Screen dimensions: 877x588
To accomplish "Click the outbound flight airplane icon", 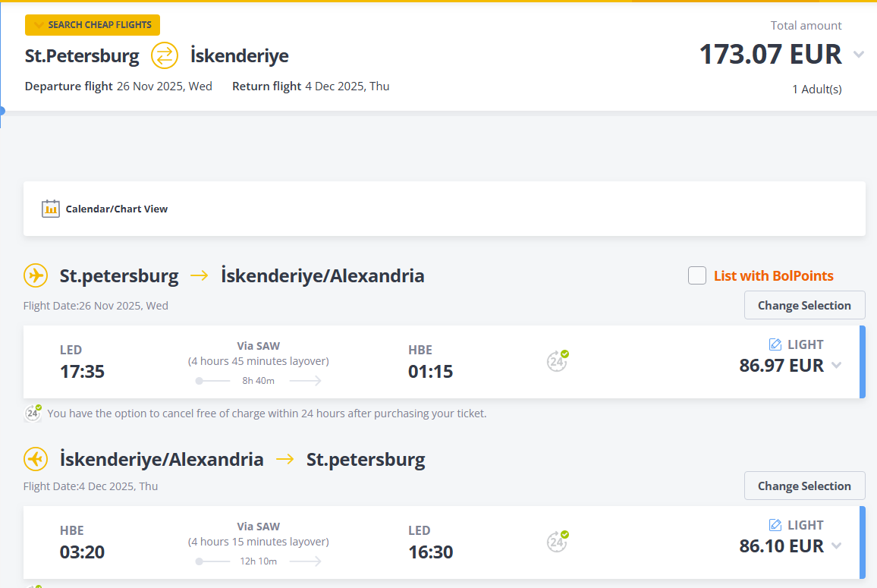I will 36,275.
